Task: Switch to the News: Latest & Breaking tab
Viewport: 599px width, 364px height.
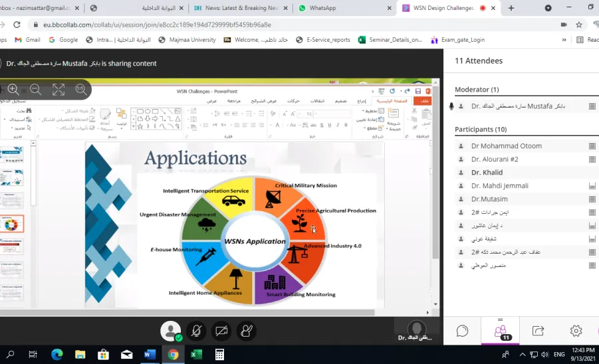Action: pyautogui.click(x=241, y=8)
